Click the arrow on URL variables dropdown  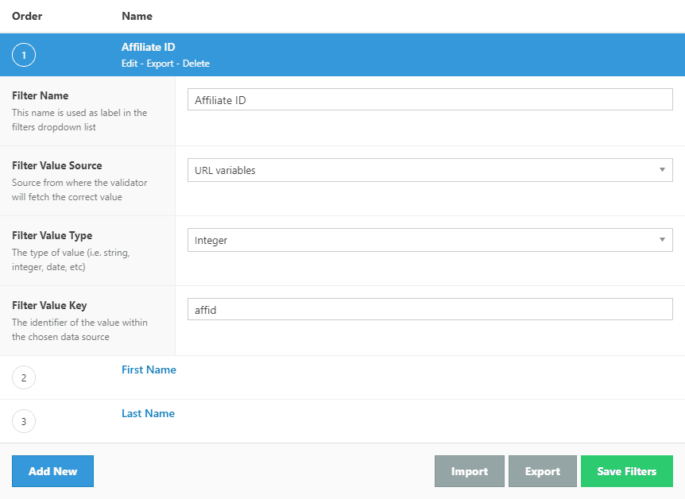tap(661, 170)
